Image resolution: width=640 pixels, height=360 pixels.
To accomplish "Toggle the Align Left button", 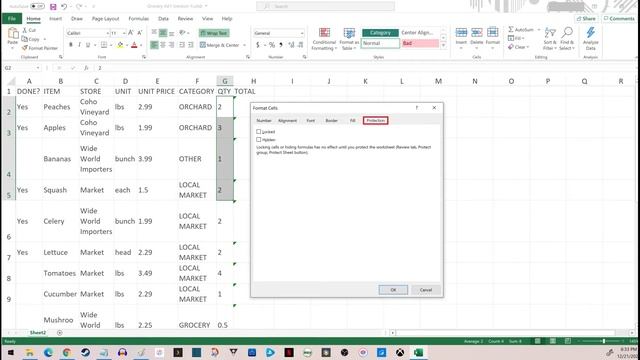I will 154,45.
